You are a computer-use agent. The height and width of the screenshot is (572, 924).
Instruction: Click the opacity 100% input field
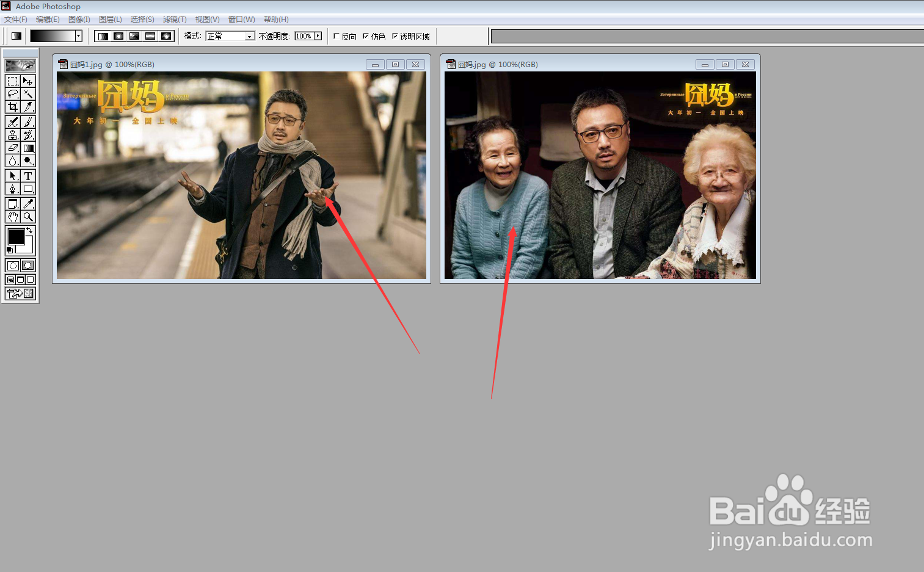pyautogui.click(x=304, y=36)
